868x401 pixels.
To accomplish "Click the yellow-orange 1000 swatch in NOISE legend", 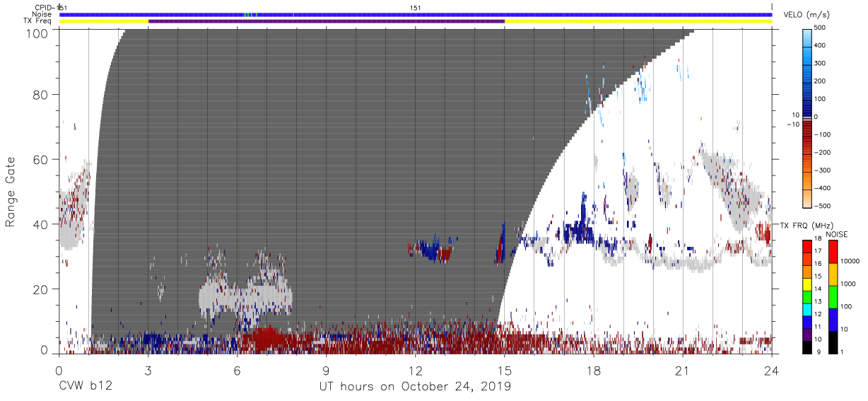I will tap(833, 274).
